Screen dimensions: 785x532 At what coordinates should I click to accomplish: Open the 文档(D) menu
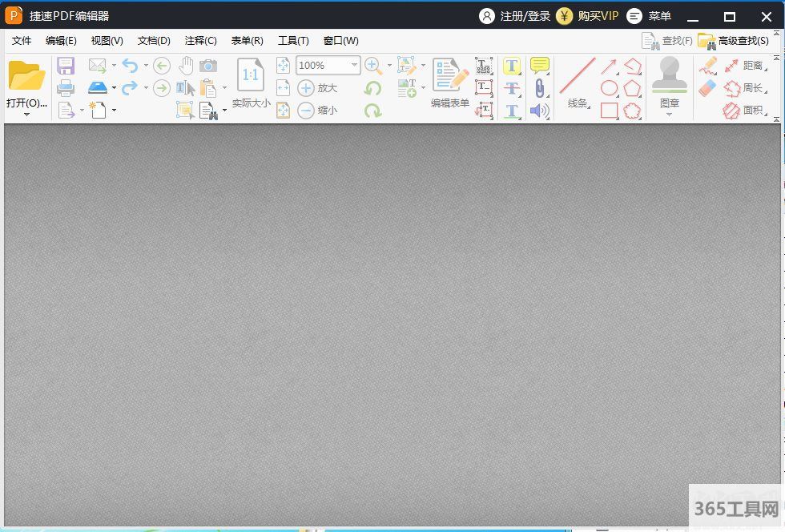coord(154,41)
